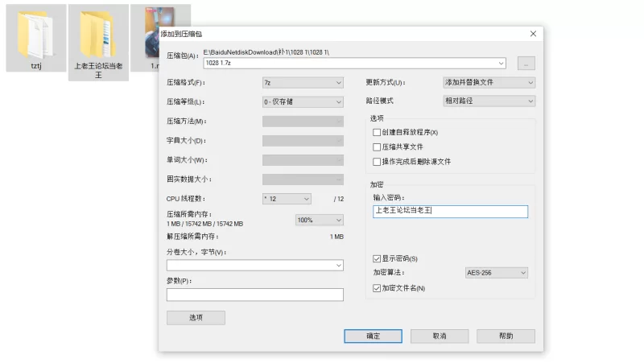Enable 创建自释放程序 checkbox

click(377, 132)
